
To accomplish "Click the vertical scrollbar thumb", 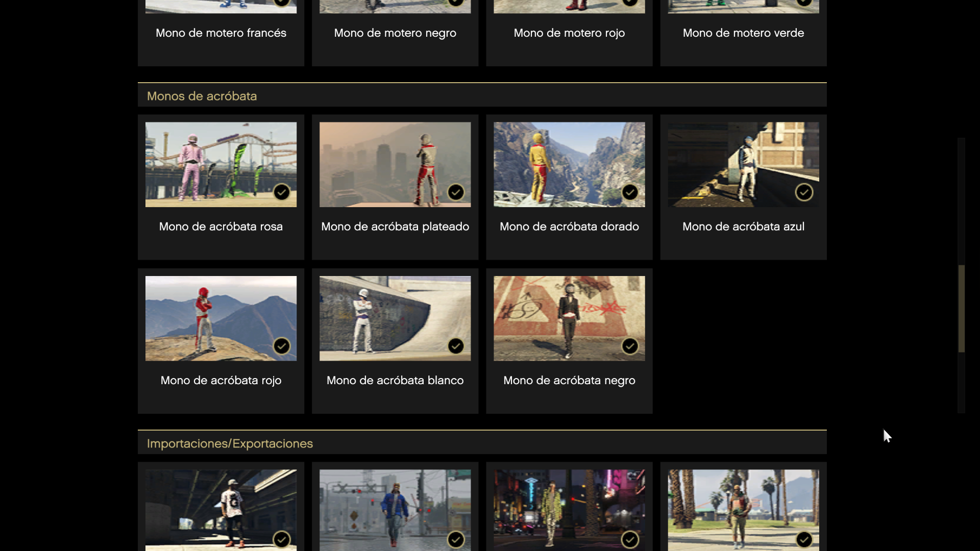I will [961, 309].
